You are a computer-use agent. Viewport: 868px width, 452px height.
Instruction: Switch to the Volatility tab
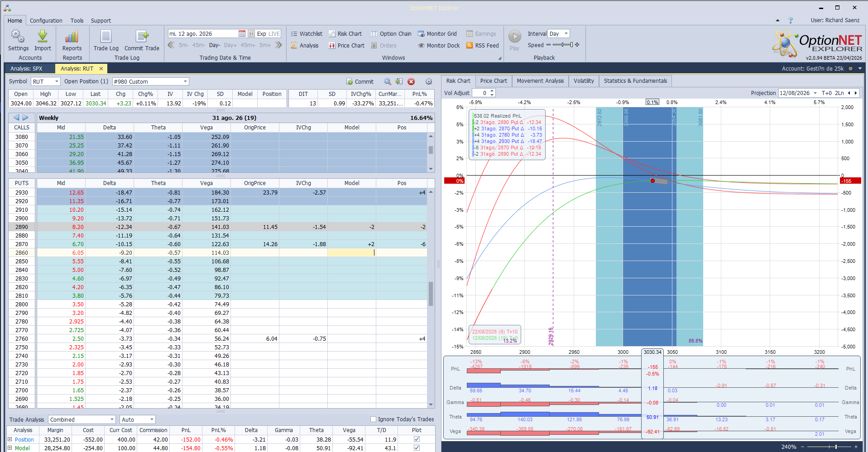pyautogui.click(x=584, y=81)
